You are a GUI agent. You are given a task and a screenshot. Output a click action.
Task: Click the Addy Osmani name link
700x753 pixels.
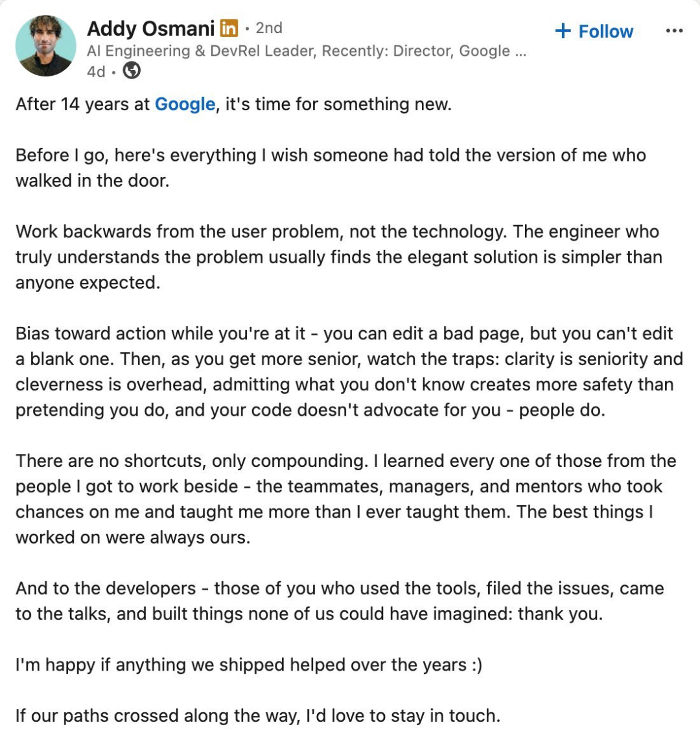pyautogui.click(x=150, y=29)
